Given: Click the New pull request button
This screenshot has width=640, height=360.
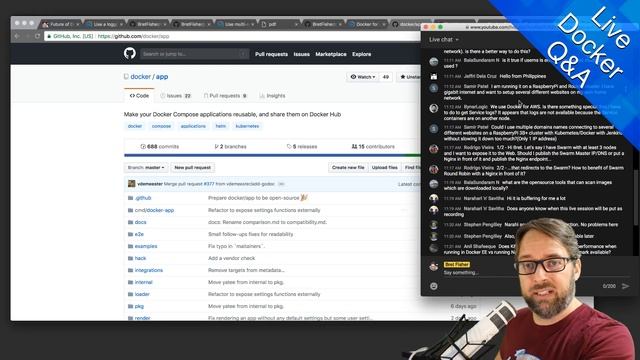Looking at the screenshot, I should [x=193, y=167].
